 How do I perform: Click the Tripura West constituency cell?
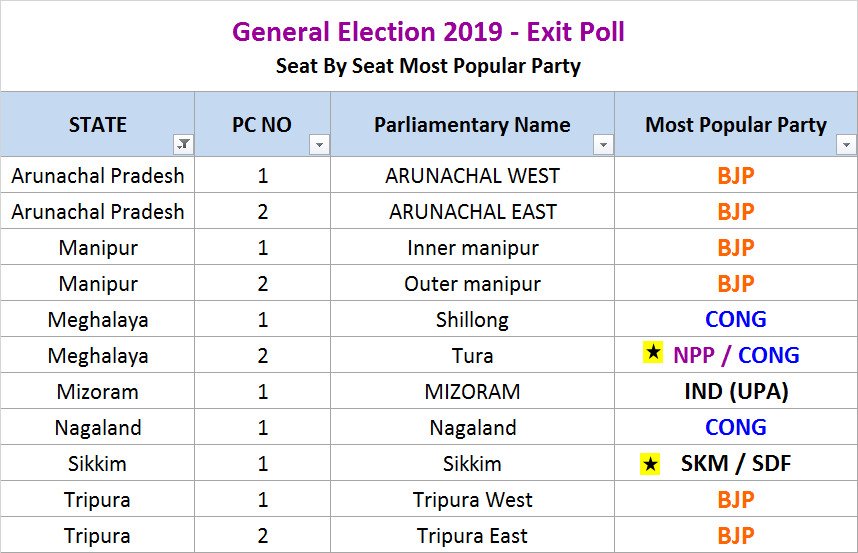point(472,500)
